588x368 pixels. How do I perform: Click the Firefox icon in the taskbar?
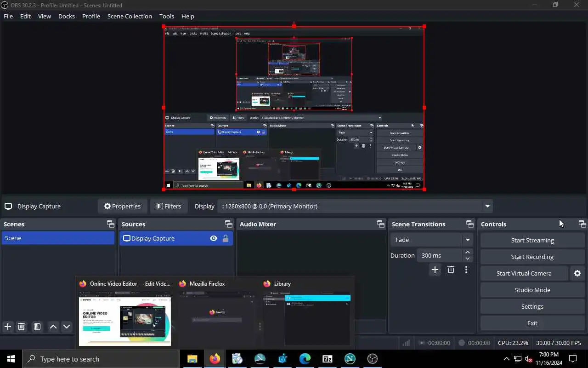click(x=215, y=359)
